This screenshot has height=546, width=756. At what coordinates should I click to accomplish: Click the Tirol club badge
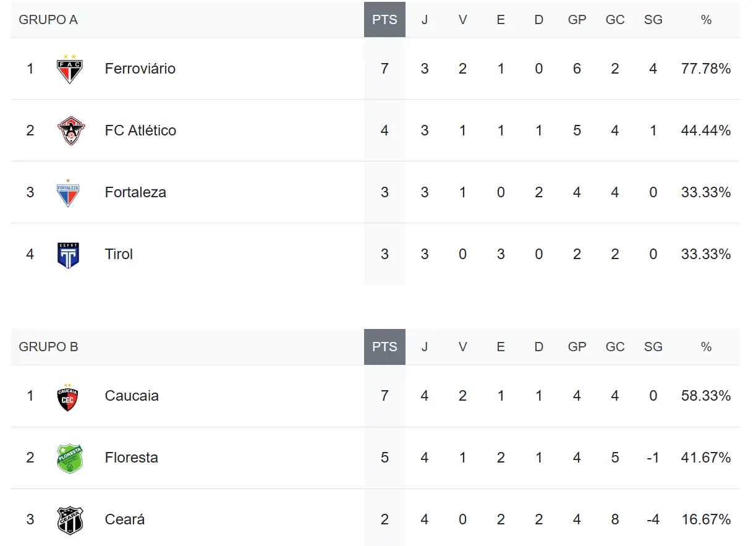coord(68,254)
